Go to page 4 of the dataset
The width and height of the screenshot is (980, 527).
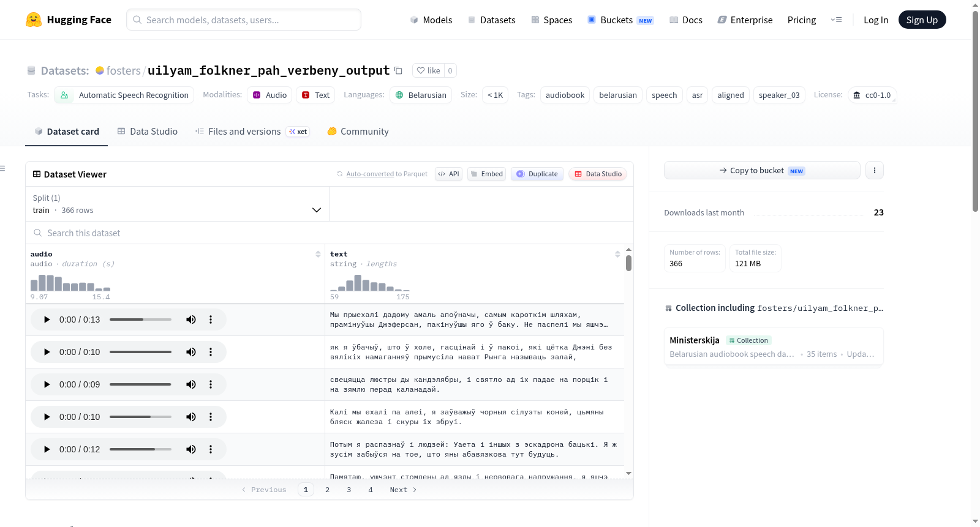[371, 490]
